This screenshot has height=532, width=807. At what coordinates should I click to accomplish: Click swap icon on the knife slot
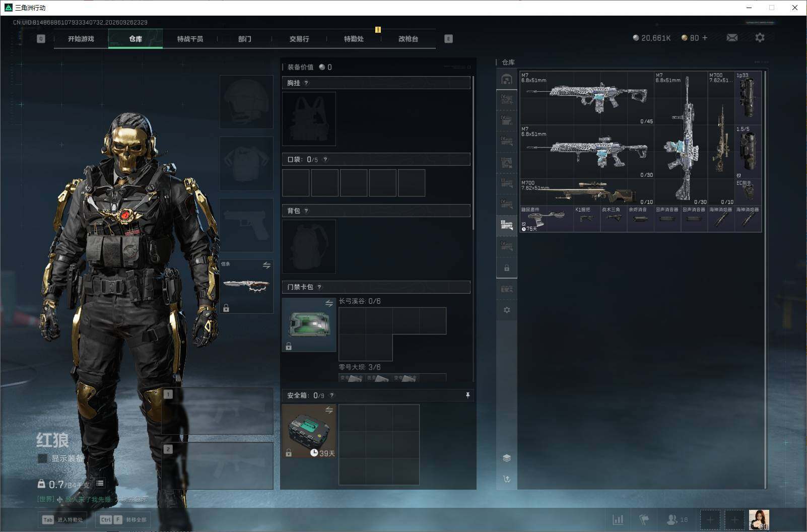point(266,265)
